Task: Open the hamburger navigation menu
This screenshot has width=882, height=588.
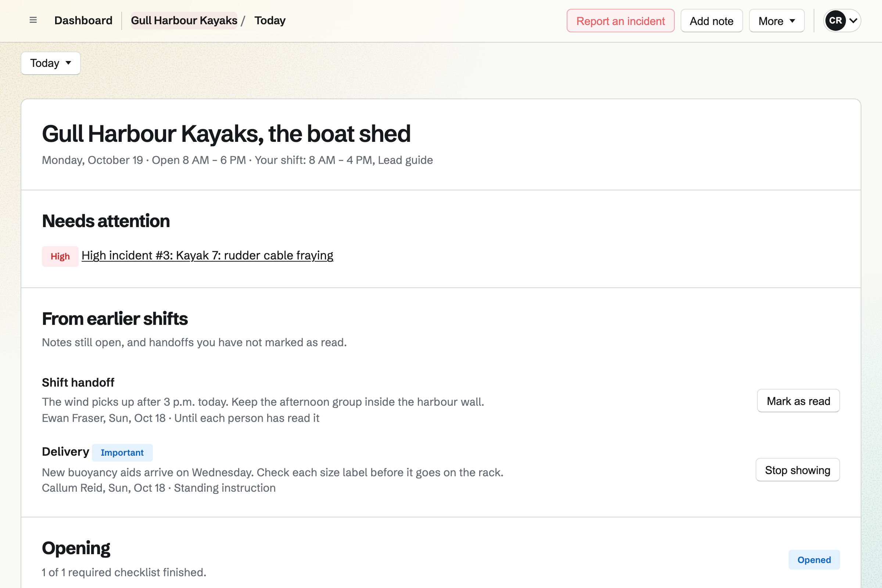Action: (x=33, y=20)
